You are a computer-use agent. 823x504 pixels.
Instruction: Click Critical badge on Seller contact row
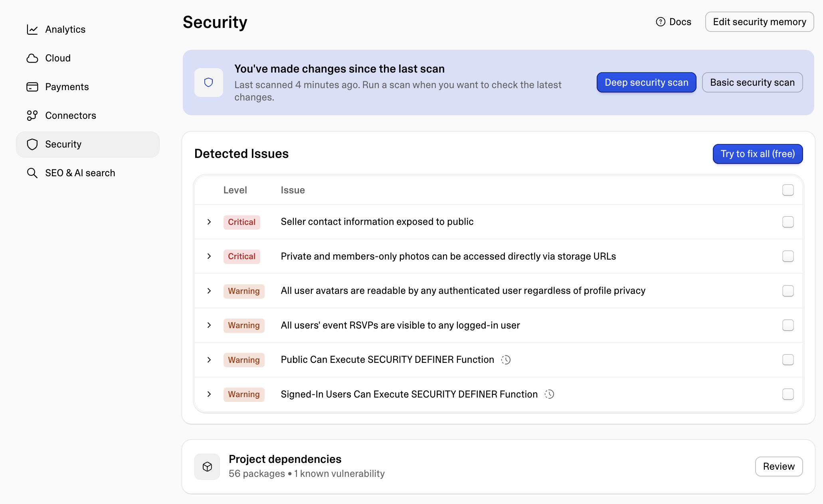click(x=242, y=222)
